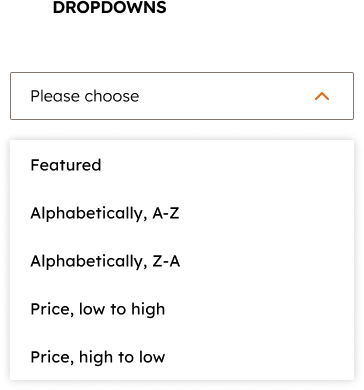Screen dimensions: 364x390
Task: Click the DROPDOWNS heading
Action: click(110, 7)
